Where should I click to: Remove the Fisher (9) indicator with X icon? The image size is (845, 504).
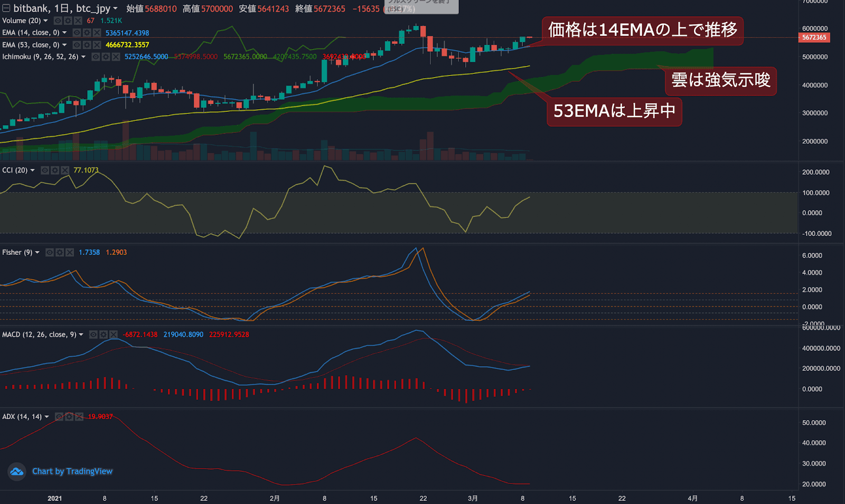click(x=70, y=252)
